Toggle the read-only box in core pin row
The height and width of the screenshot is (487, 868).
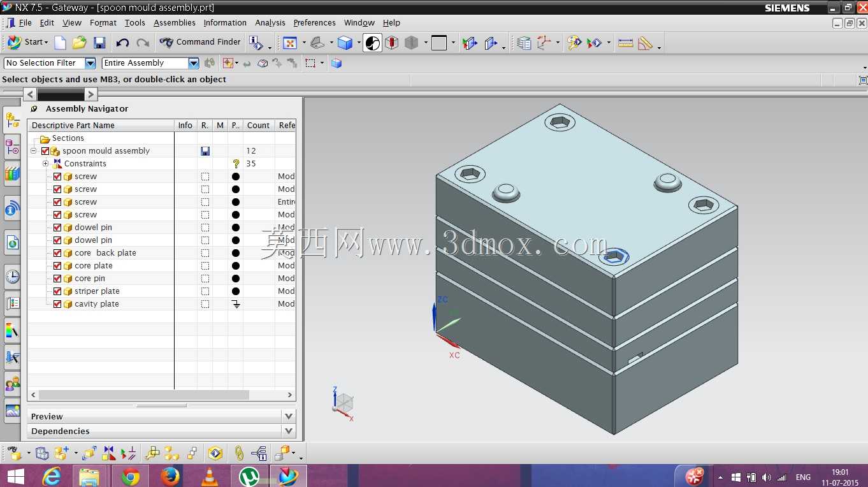205,279
